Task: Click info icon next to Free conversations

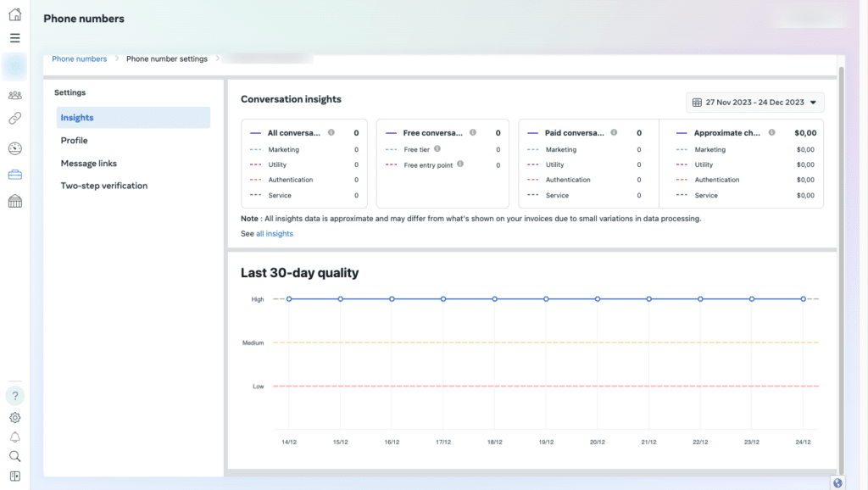Action: (x=473, y=132)
